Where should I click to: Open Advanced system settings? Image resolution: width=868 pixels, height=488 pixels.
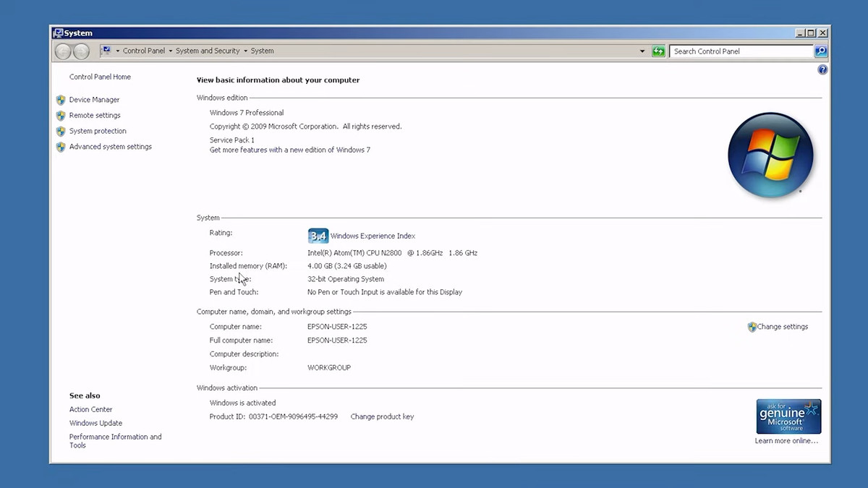pos(111,147)
